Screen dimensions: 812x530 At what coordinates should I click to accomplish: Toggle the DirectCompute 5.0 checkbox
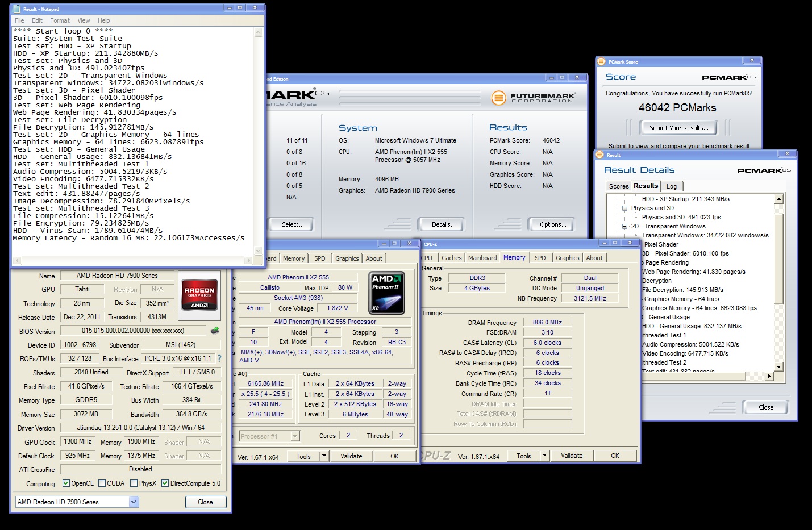click(165, 483)
